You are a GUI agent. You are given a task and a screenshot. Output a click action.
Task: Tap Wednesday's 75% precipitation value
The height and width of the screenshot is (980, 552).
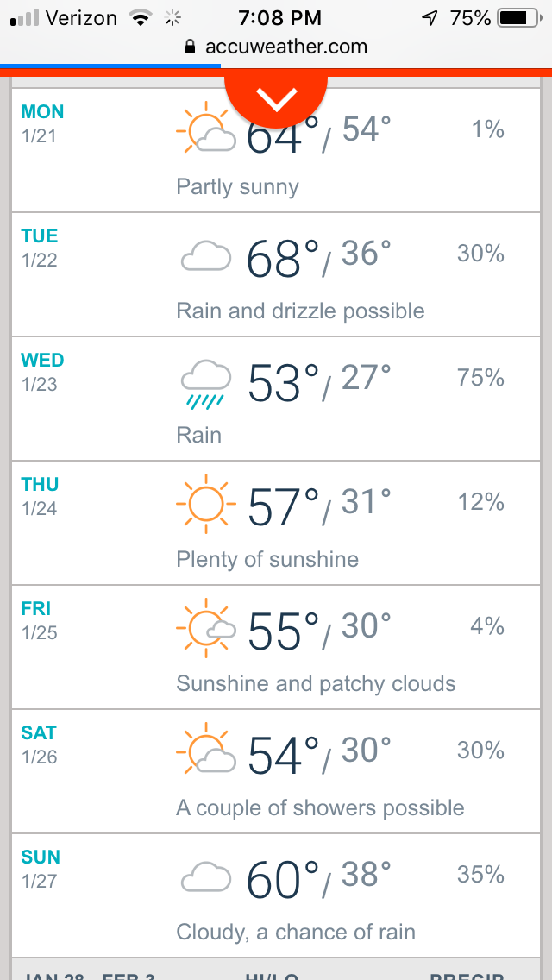coord(480,378)
